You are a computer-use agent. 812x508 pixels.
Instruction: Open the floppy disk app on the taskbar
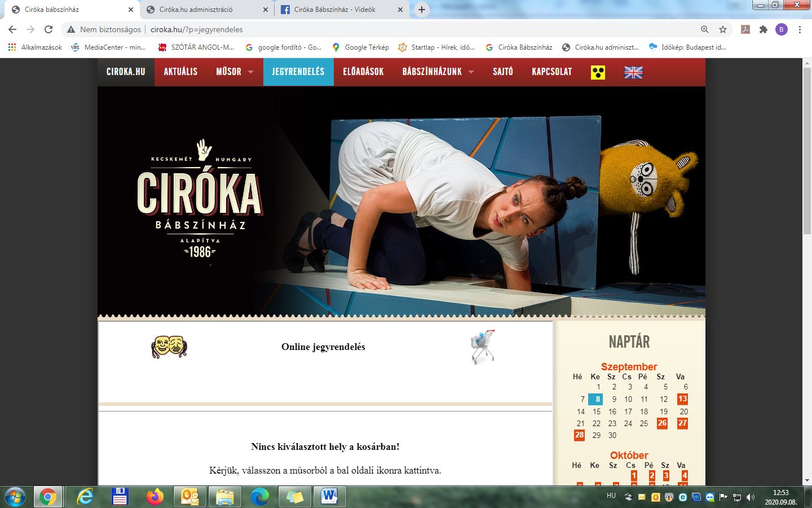(x=120, y=497)
